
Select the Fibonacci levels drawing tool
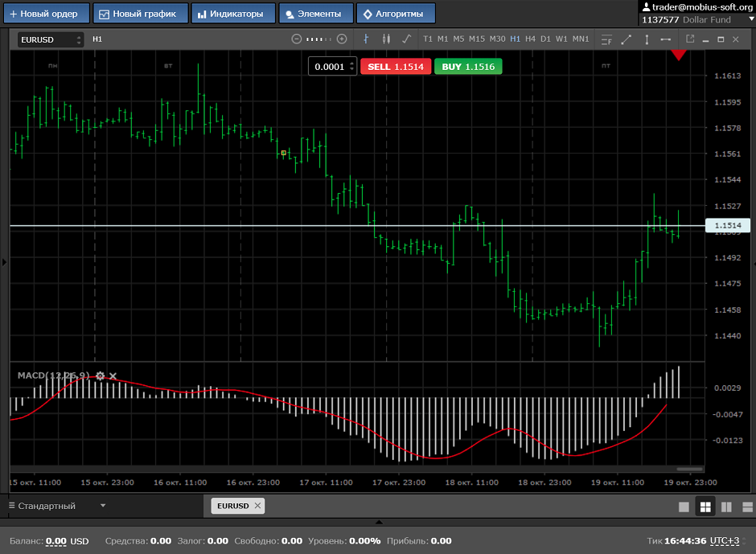click(x=606, y=39)
